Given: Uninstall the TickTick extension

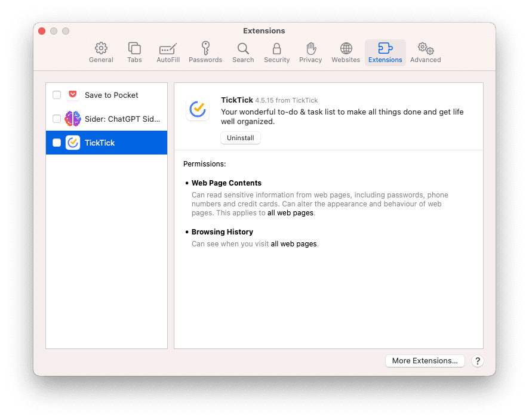Looking at the screenshot, I should click(240, 138).
